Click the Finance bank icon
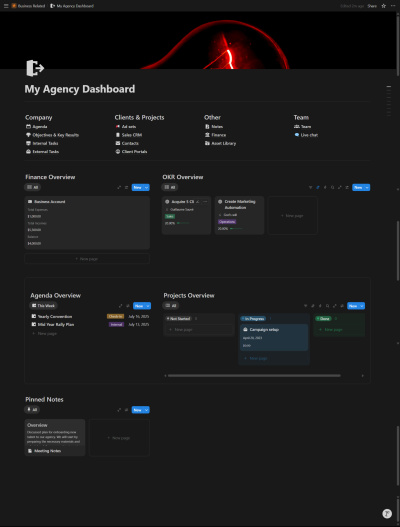 click(207, 135)
